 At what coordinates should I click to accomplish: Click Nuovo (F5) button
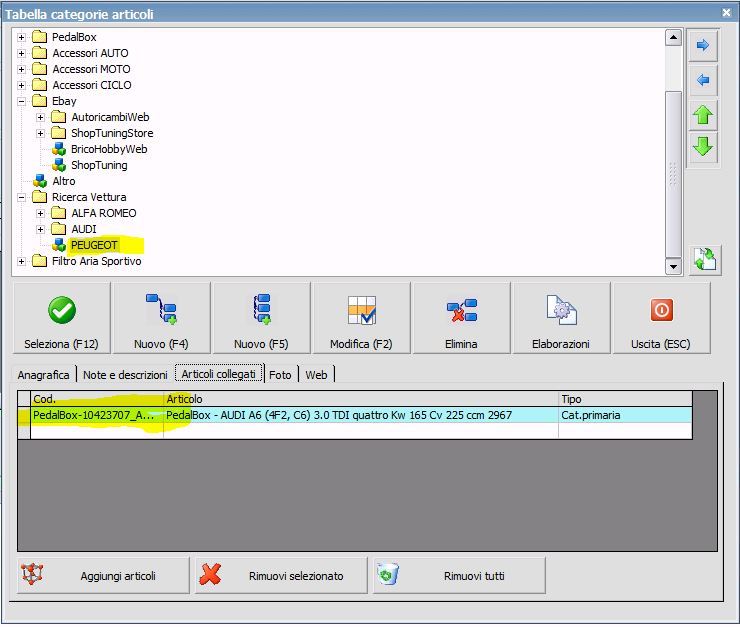pos(261,318)
